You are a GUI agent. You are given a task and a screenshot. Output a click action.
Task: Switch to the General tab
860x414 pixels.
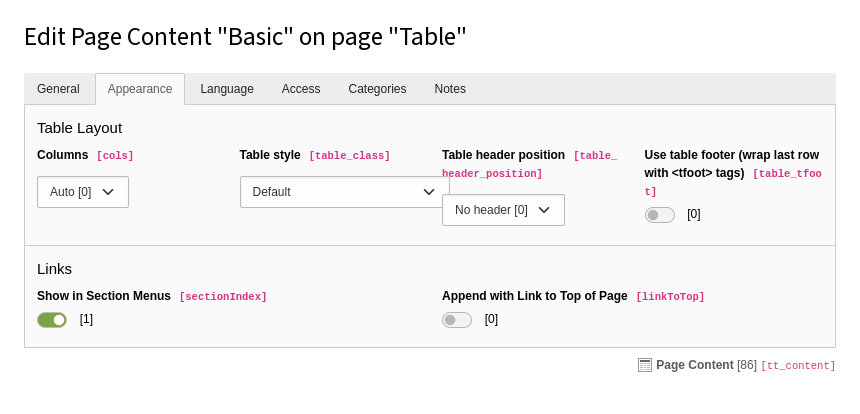(58, 89)
